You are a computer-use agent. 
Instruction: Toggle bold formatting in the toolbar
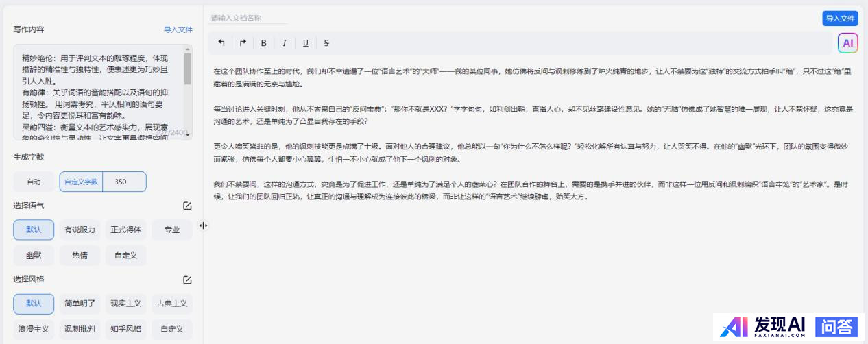(263, 43)
